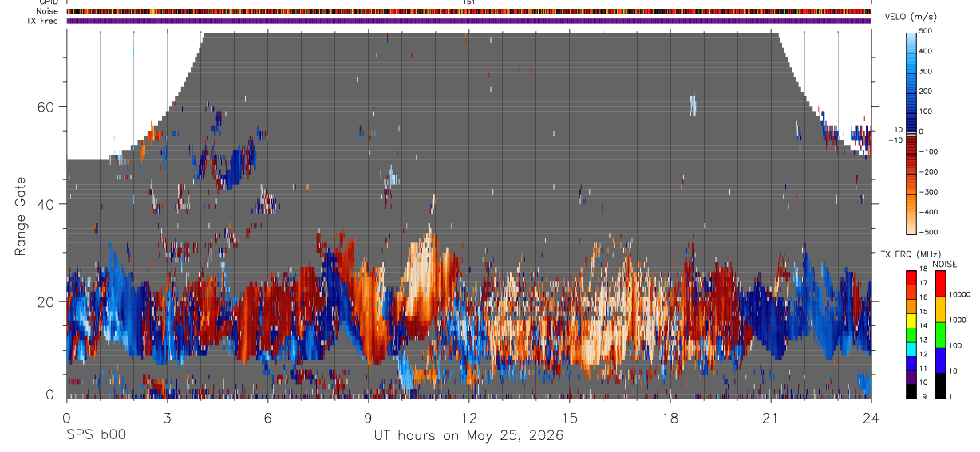This screenshot has width=980, height=452.
Task: Click the '18' UT hour tick label
Action: (x=670, y=418)
